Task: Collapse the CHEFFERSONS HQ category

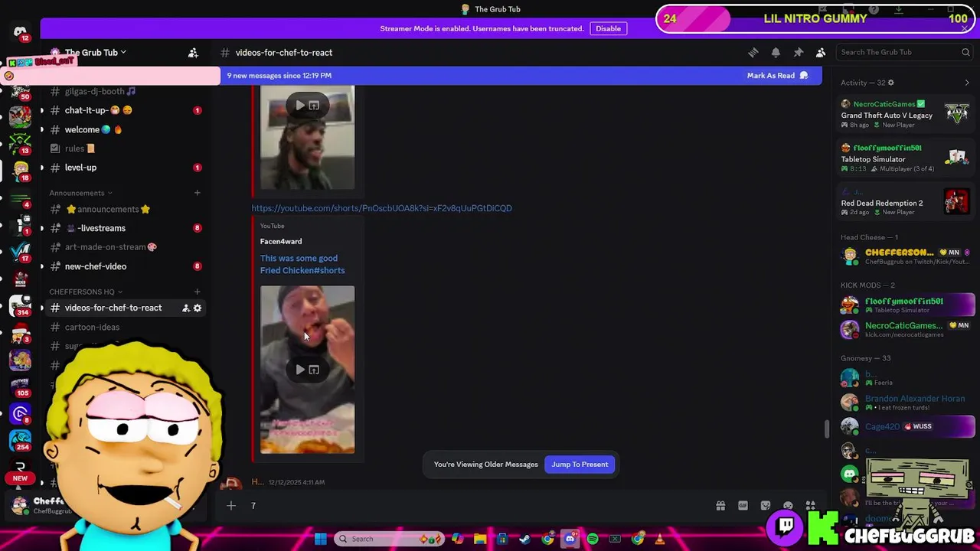Action: 86,292
